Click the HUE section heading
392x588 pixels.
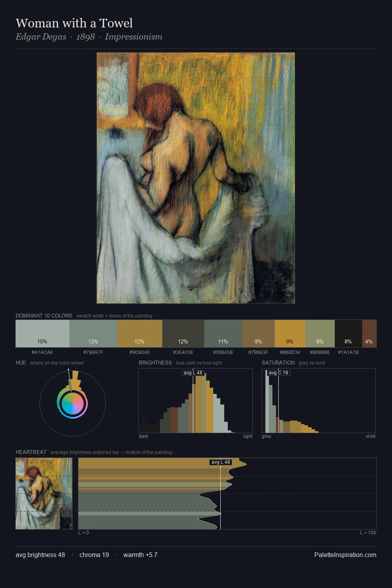coord(21,363)
